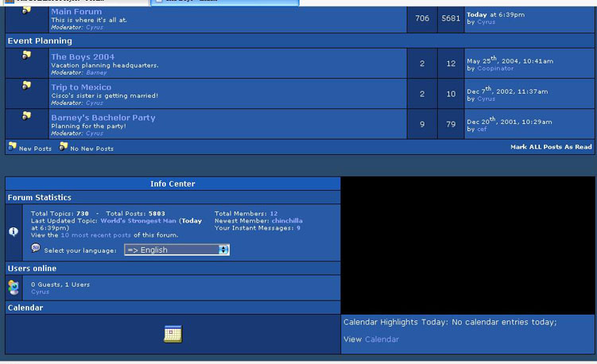This screenshot has width=597, height=364.
Task: Open Trip to Mexico forum
Action: (81, 87)
